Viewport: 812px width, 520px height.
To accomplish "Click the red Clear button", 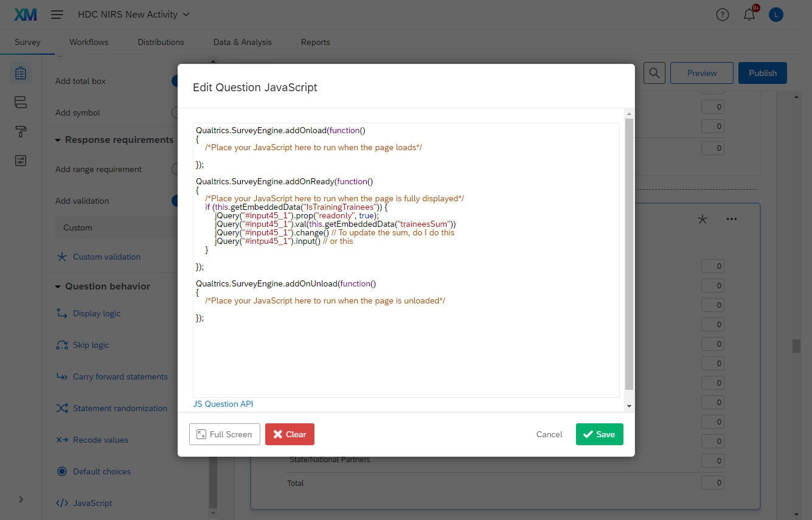I will (290, 434).
